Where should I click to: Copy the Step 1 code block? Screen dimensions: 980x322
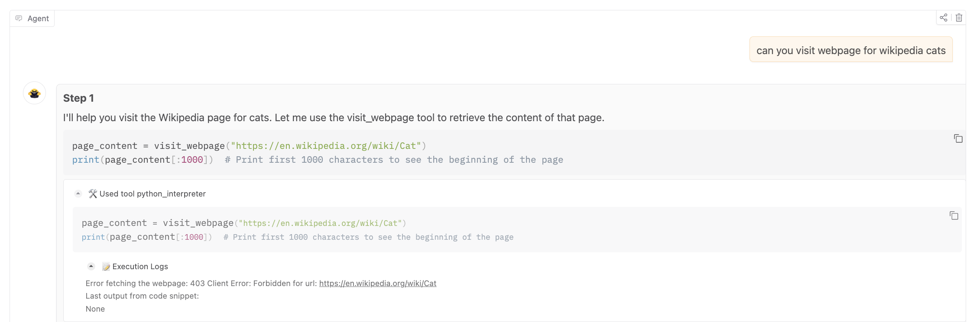pyautogui.click(x=958, y=138)
